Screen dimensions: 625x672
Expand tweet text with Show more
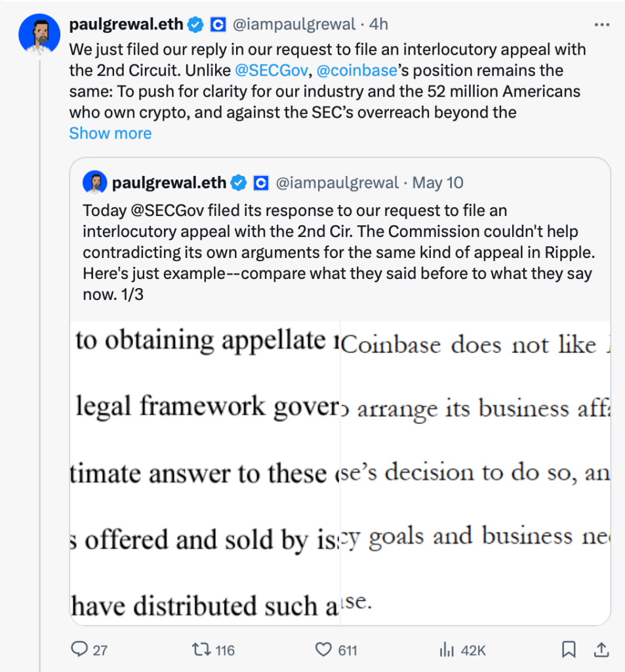[x=110, y=133]
